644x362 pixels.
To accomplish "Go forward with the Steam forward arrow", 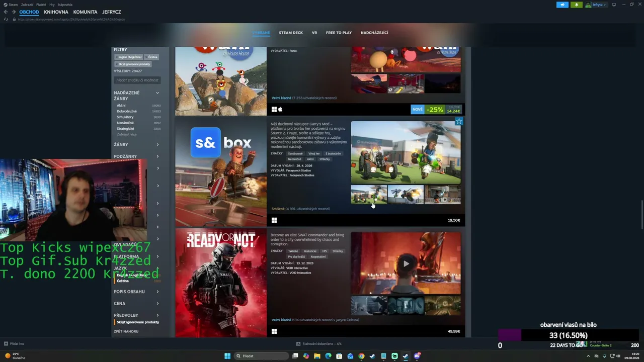I will pos(13,12).
